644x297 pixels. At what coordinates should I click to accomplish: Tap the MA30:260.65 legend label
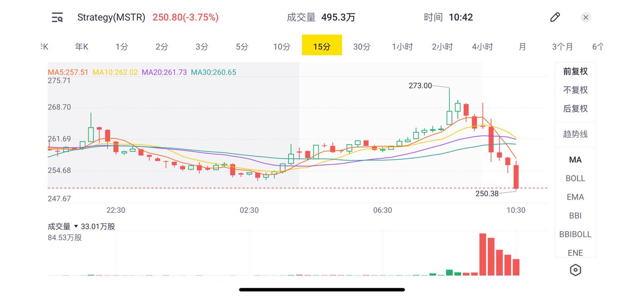coord(214,72)
